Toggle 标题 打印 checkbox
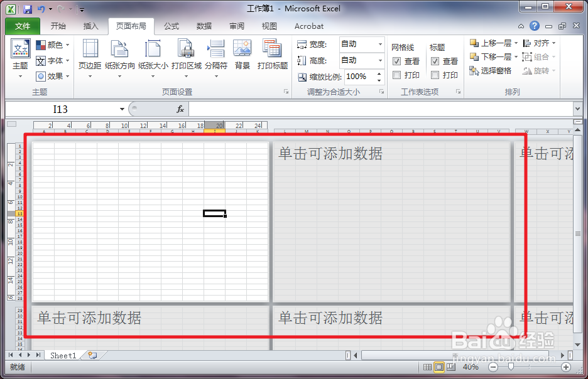Image resolution: width=588 pixels, height=379 pixels. 435,75
